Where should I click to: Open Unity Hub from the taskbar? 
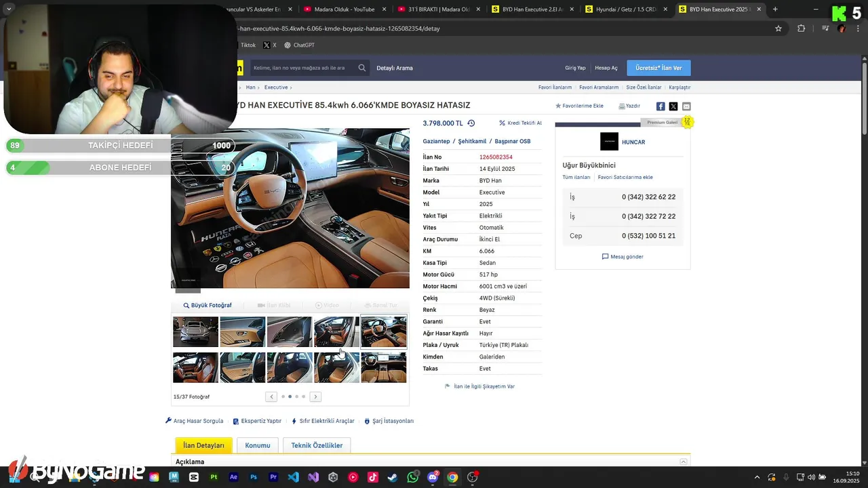click(333, 477)
